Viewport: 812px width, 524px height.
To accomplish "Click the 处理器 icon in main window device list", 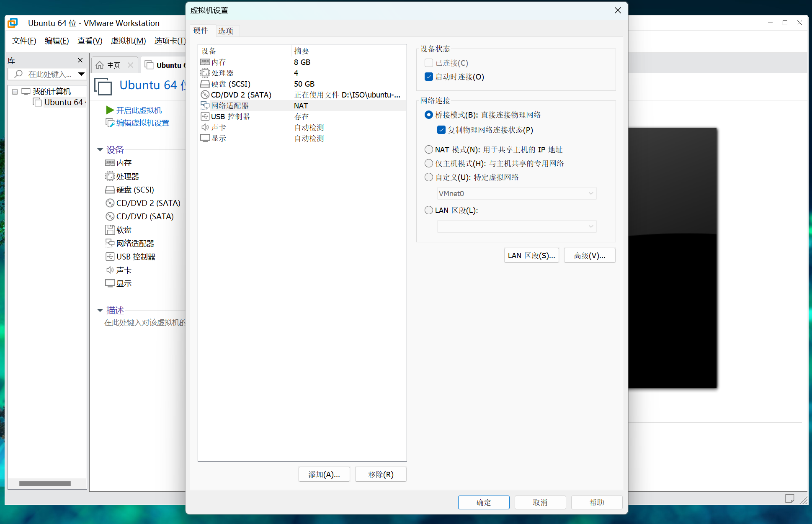I will [x=110, y=176].
